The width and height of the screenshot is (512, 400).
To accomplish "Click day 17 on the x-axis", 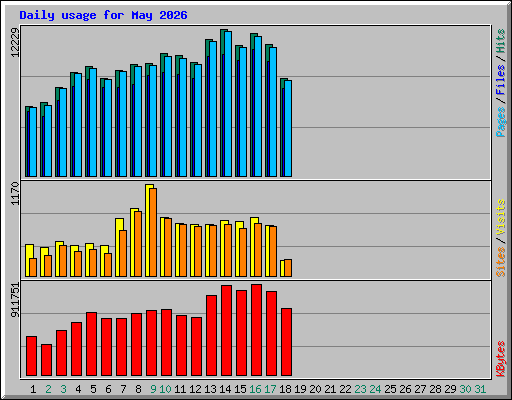I will coord(270,389).
